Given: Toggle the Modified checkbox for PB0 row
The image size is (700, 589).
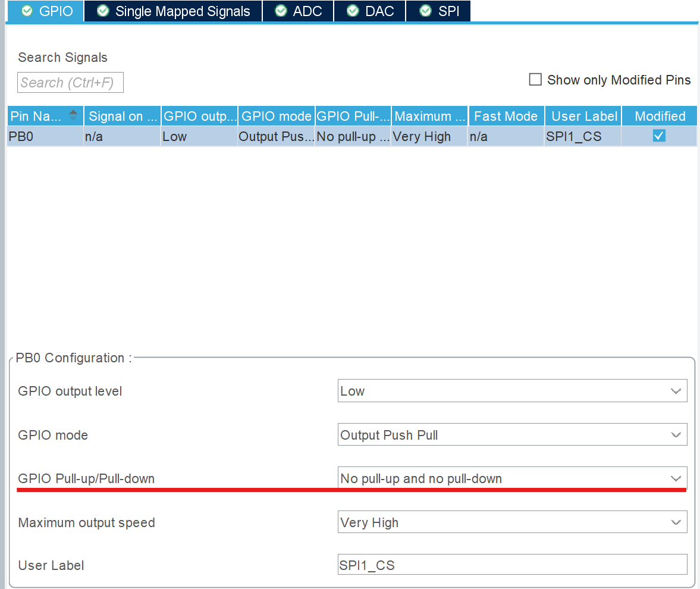Looking at the screenshot, I should point(659,136).
